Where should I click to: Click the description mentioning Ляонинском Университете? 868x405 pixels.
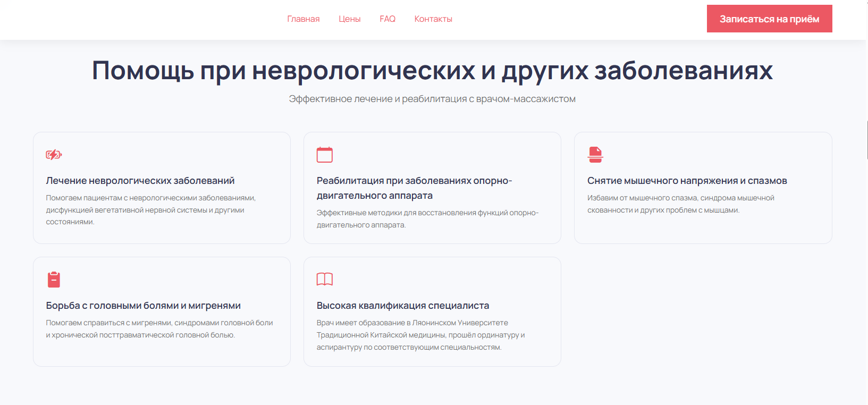coord(420,335)
